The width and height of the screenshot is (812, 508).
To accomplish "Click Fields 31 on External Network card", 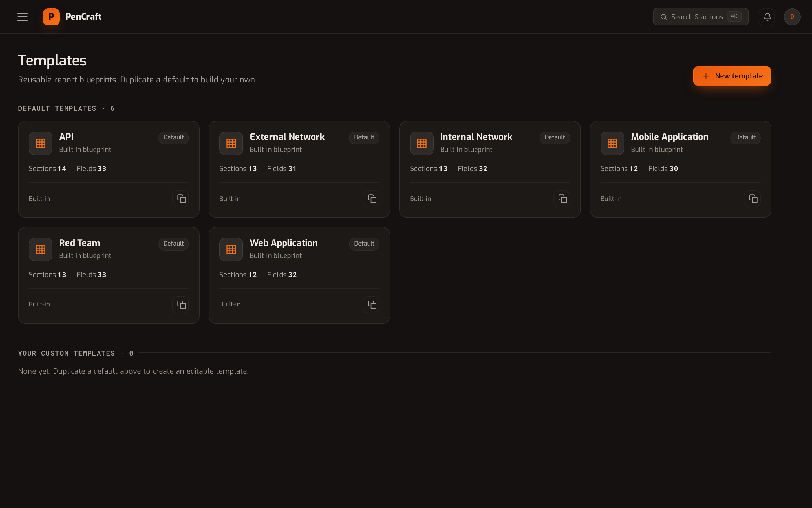I will pos(282,169).
